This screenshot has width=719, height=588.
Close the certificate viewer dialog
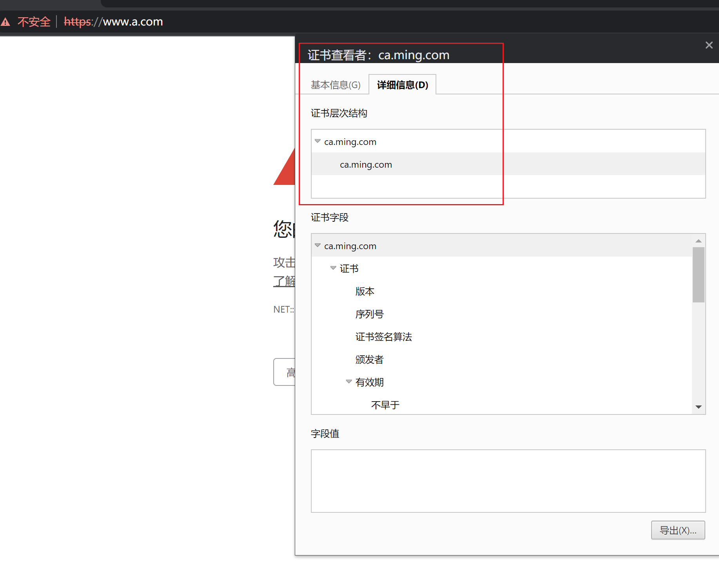click(x=709, y=45)
